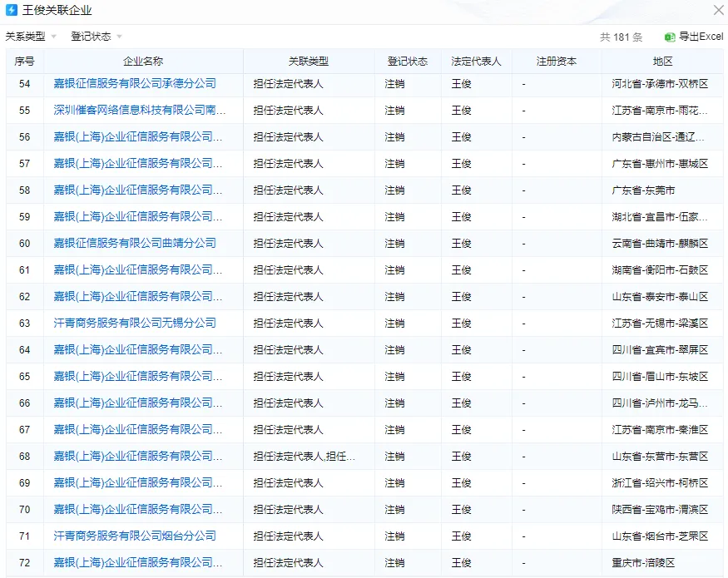Viewport: 728px width, 578px height.
Task: Click the 注销 status in row 71
Action: [394, 536]
